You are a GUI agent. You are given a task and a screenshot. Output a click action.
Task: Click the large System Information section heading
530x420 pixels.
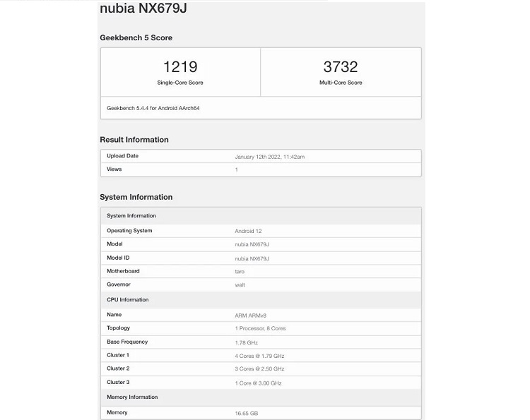tap(136, 197)
